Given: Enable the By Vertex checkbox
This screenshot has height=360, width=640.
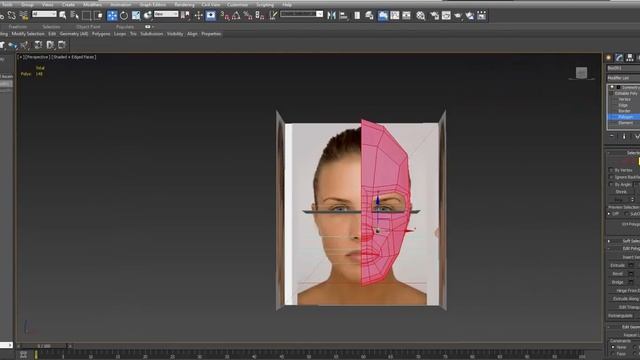Looking at the screenshot, I should [611, 170].
